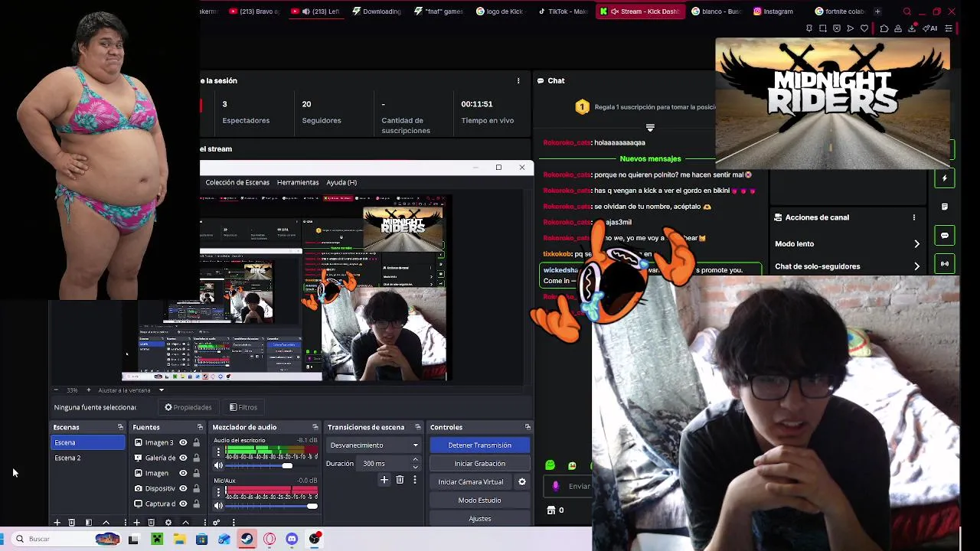Click Iniciar Cámara Virtual button

[471, 481]
